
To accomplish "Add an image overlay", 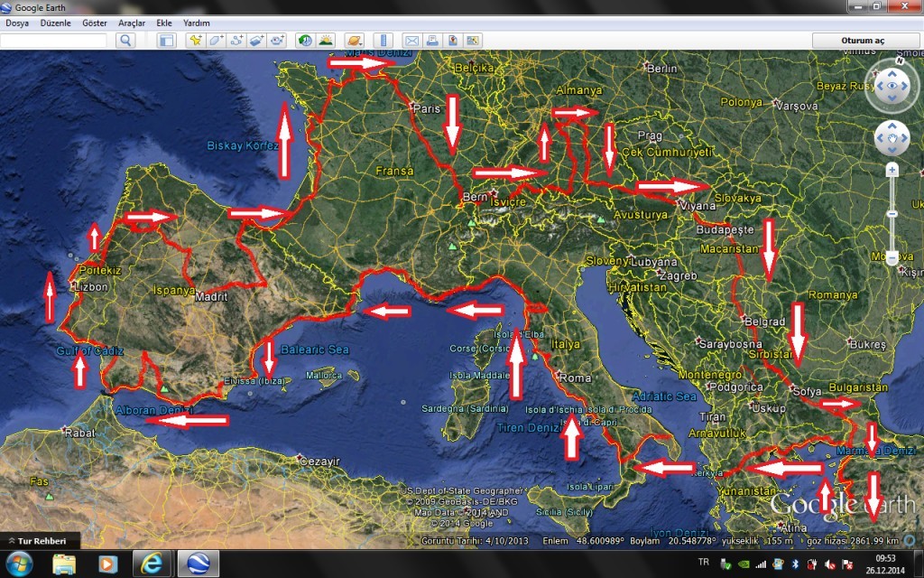I will pos(257,41).
